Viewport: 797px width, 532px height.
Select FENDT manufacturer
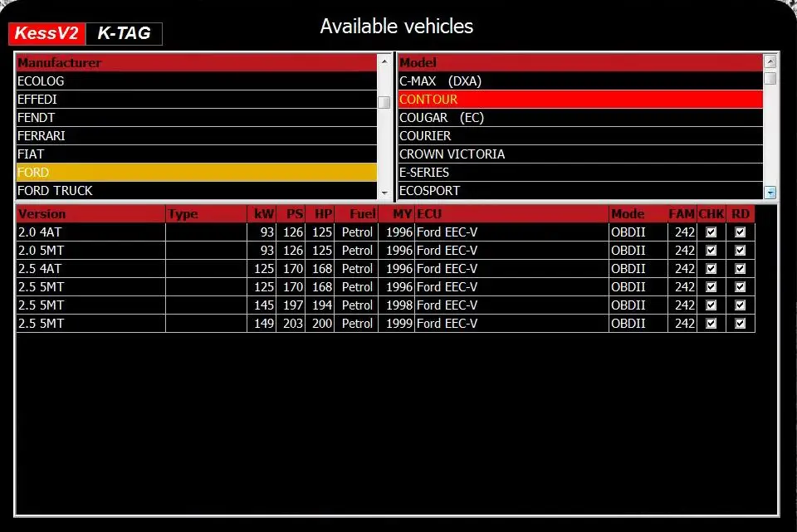tap(197, 117)
